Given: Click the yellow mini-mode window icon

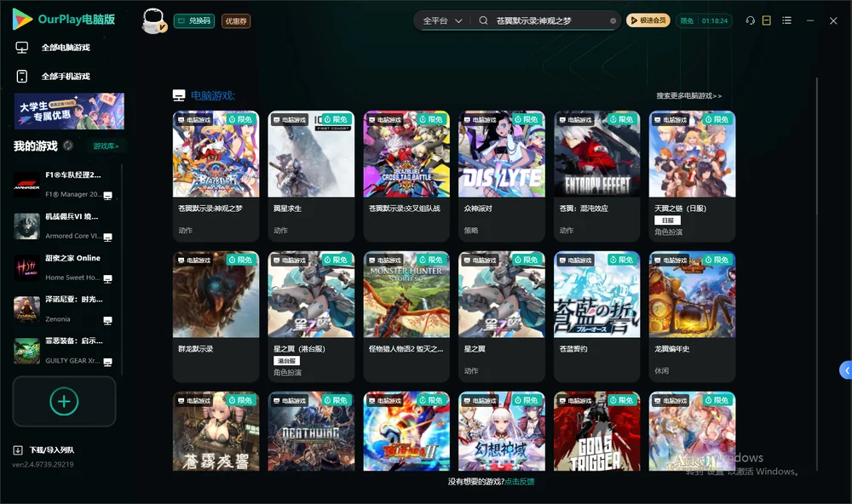Looking at the screenshot, I should 767,20.
